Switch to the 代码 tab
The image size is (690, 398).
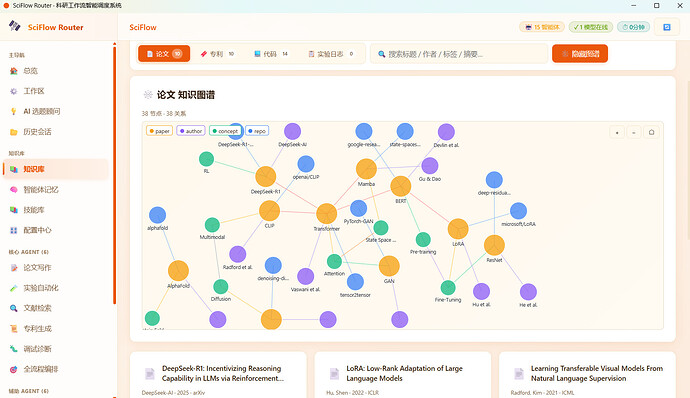[x=271, y=54]
